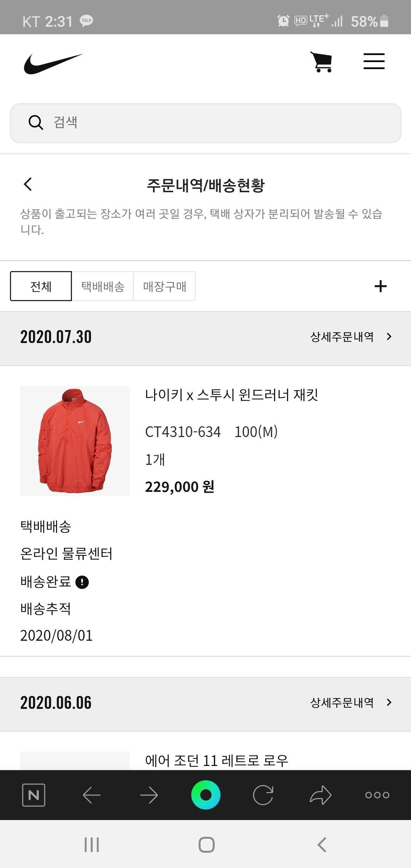The image size is (411, 868).
Task: Switch to the 택배배송 tab
Action: [x=103, y=286]
